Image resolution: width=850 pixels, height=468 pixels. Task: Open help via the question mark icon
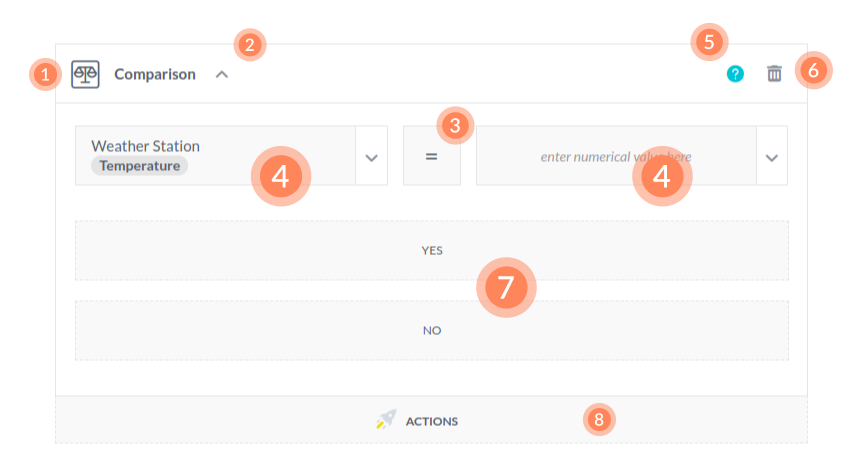point(735,74)
